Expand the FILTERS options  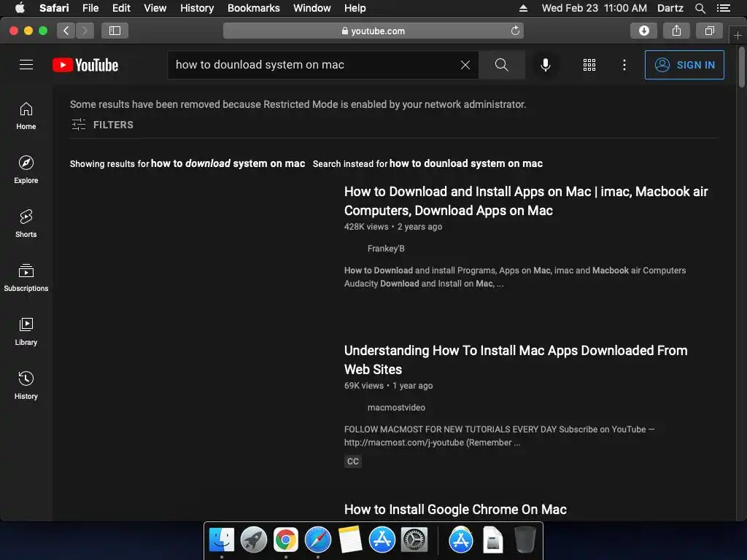(x=102, y=125)
